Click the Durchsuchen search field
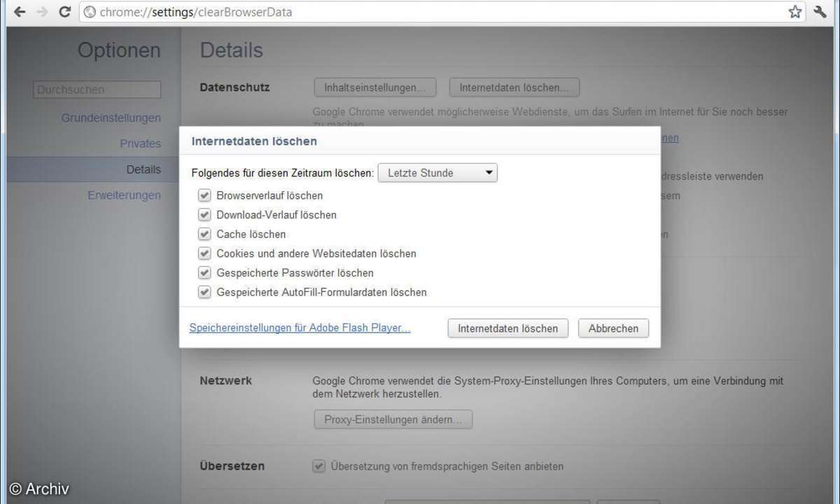 [x=97, y=90]
